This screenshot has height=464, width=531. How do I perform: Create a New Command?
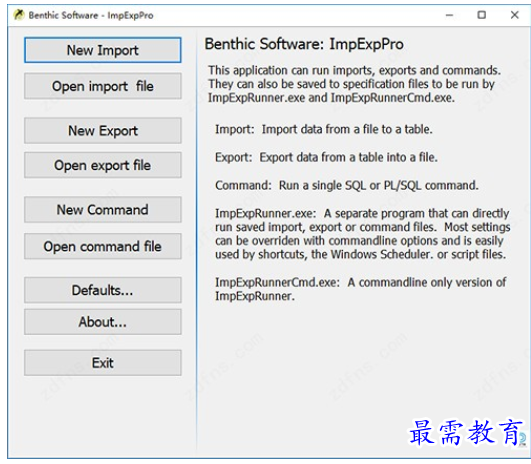103,210
